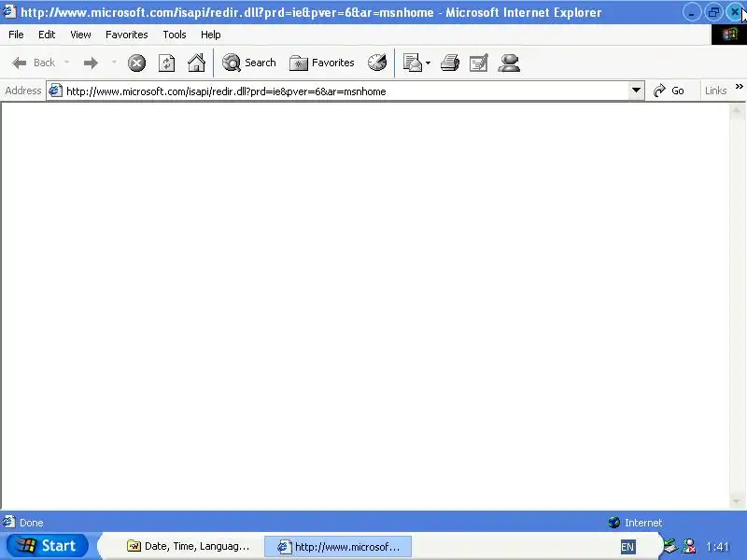Go back with the Back arrow button
Image resolution: width=747 pixels, height=560 pixels.
(x=34, y=63)
